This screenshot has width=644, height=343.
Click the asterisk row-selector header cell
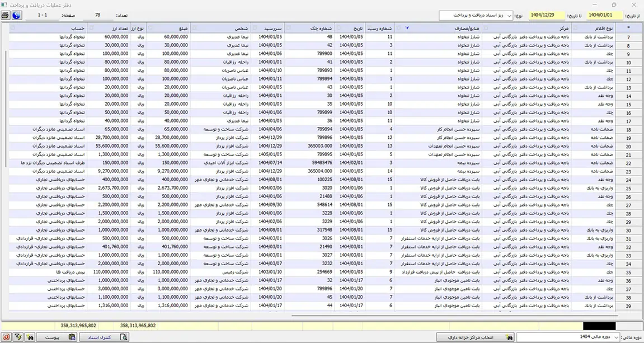point(628,27)
